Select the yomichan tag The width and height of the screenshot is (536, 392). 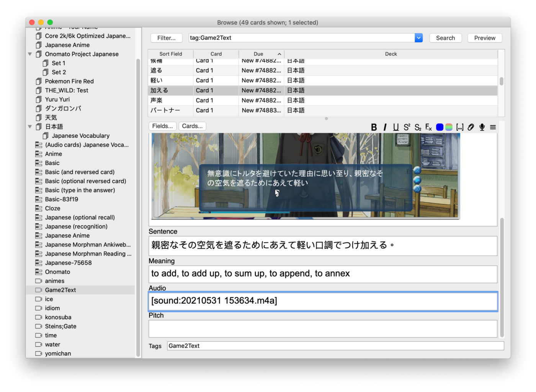(58, 354)
